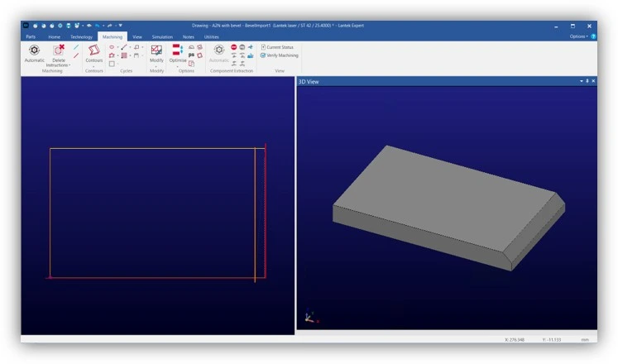Open the Utilities ribbon tab
The image size is (618, 364).
point(211,36)
